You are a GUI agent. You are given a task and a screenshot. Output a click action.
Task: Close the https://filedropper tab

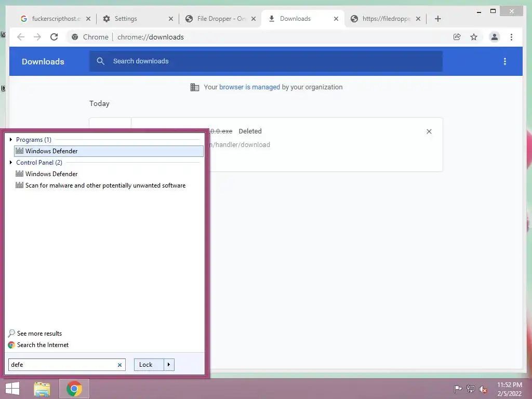418,19
